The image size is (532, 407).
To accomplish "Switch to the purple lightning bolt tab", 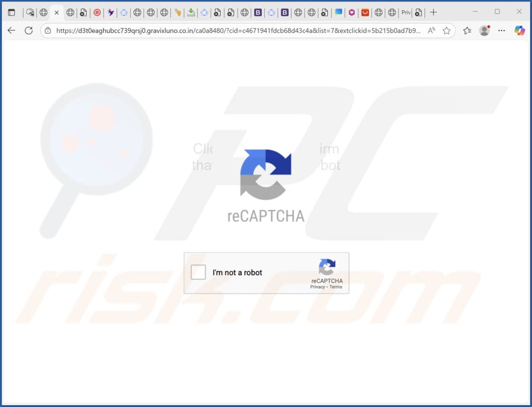I will tap(110, 13).
